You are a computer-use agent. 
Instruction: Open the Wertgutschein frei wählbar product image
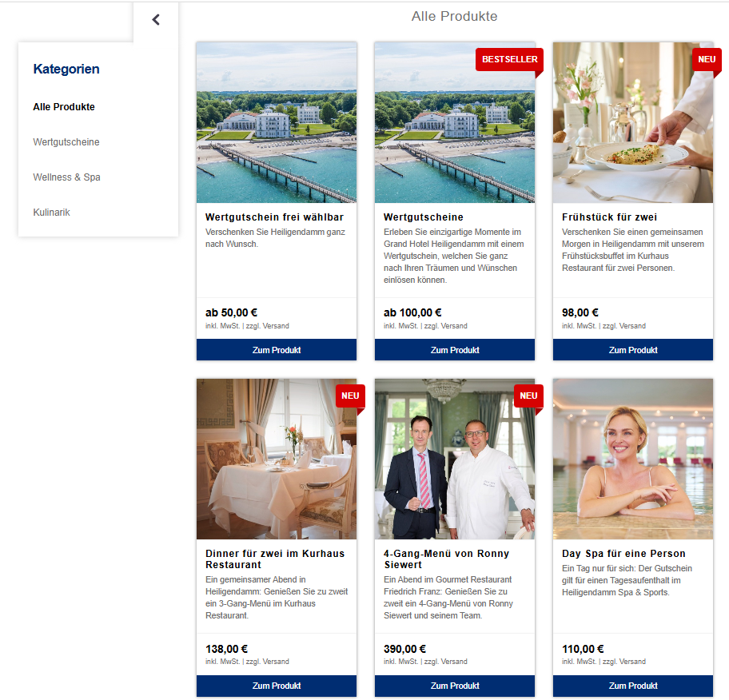276,123
